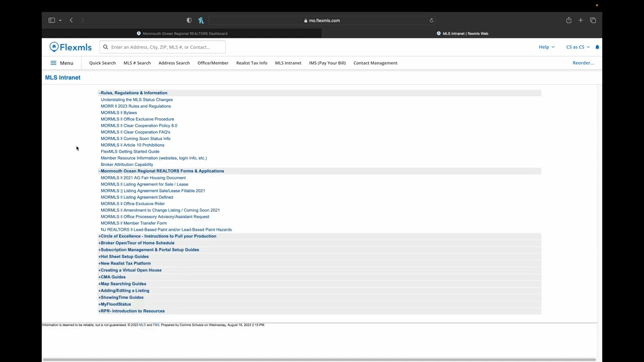Image resolution: width=644 pixels, height=362 pixels.
Task: Open MORMLS Bylaws link
Action: pos(118,113)
